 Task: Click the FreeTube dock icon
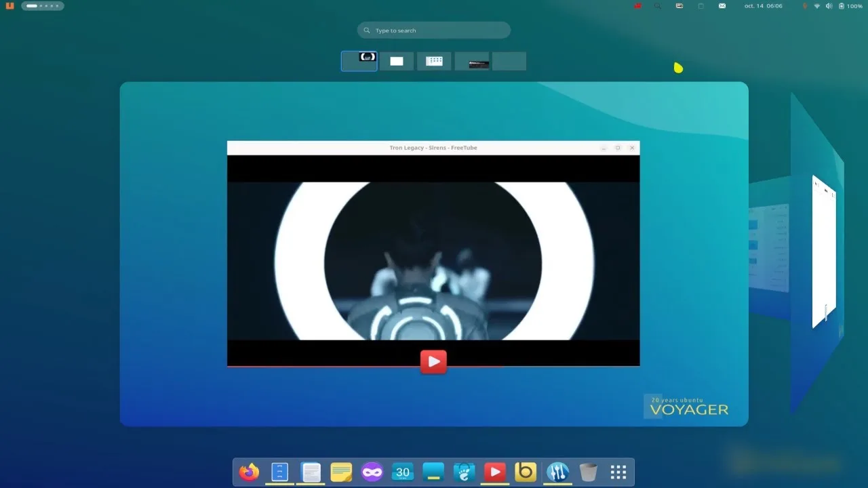(495, 472)
